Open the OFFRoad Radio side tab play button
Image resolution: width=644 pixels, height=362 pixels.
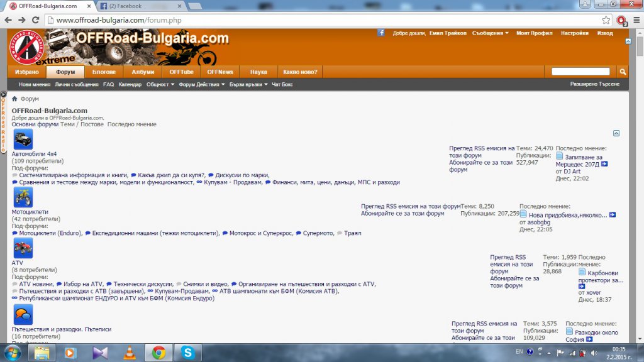[3, 95]
